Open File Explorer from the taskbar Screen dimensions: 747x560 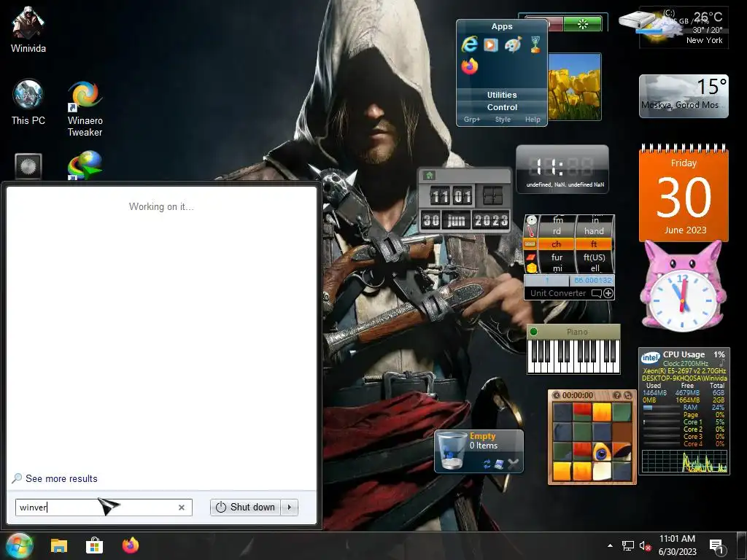coord(59,545)
